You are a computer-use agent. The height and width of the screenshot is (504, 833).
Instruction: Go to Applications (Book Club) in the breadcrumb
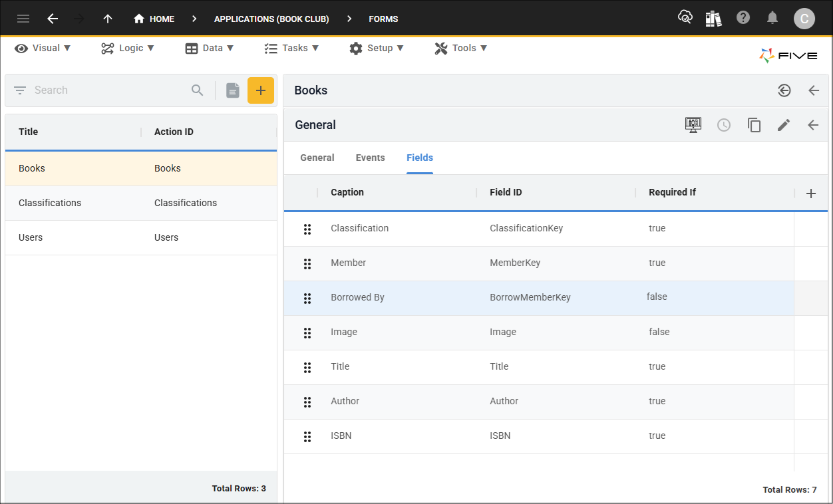(271, 19)
